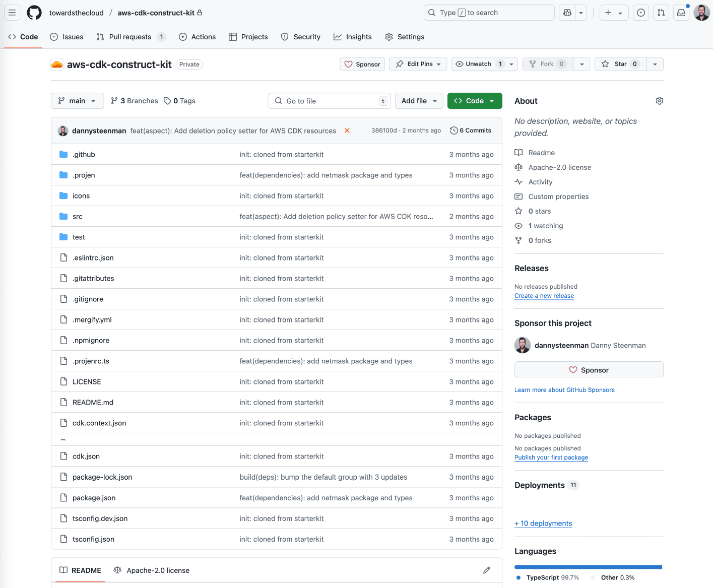Image resolution: width=713 pixels, height=588 pixels.
Task: Open Copilot chat icon
Action: click(567, 13)
